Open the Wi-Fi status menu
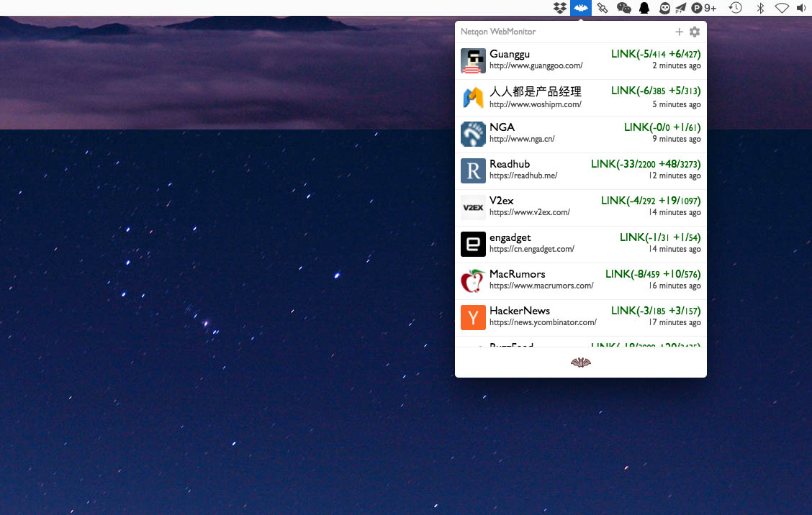This screenshot has height=515, width=812. click(x=782, y=8)
